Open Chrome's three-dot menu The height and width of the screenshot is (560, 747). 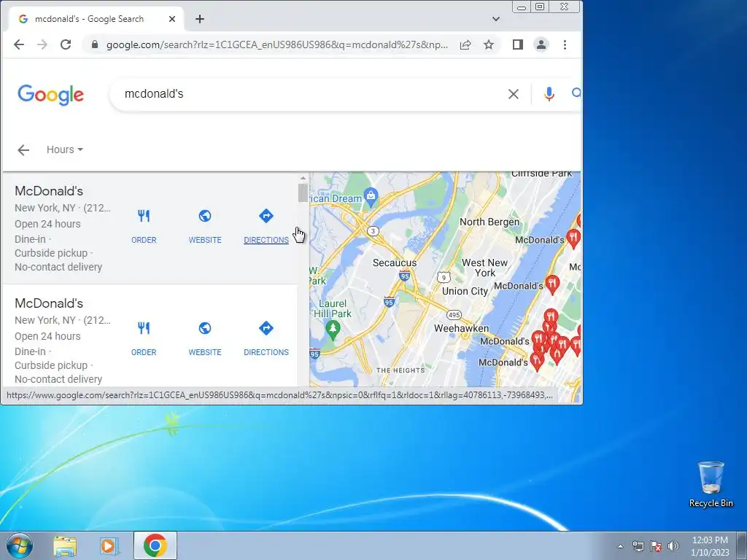click(x=565, y=44)
